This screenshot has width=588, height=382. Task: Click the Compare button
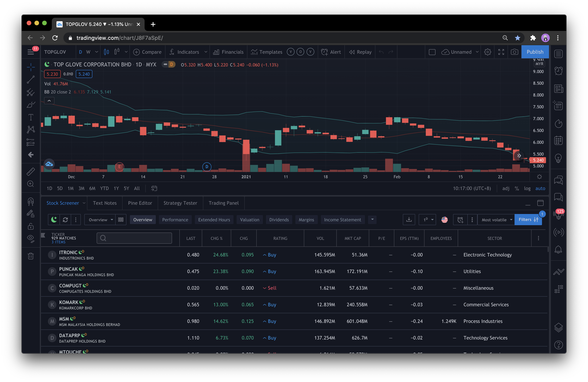147,52
